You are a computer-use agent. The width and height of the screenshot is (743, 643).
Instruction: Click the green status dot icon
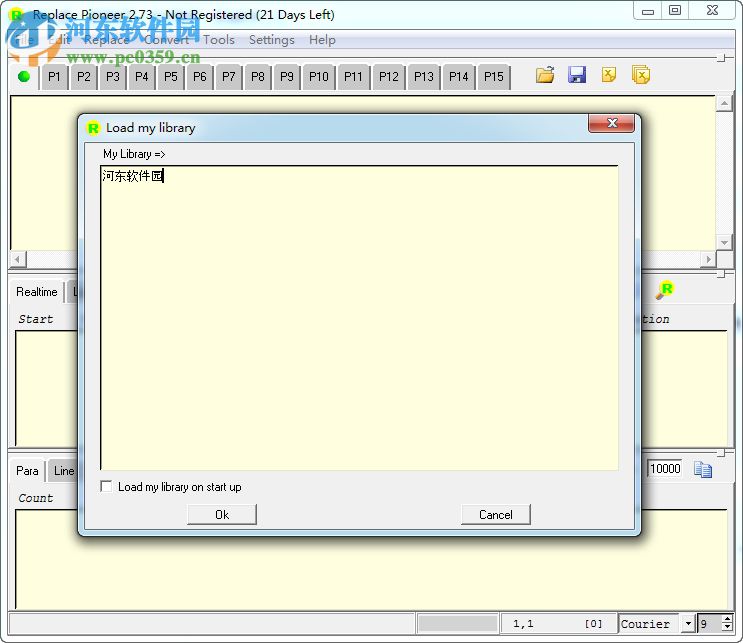tap(24, 76)
